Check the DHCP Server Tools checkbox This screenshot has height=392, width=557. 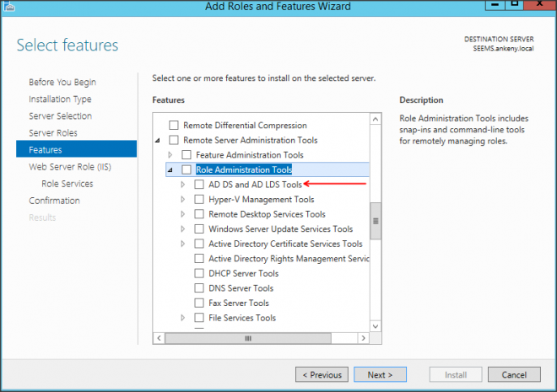[199, 273]
